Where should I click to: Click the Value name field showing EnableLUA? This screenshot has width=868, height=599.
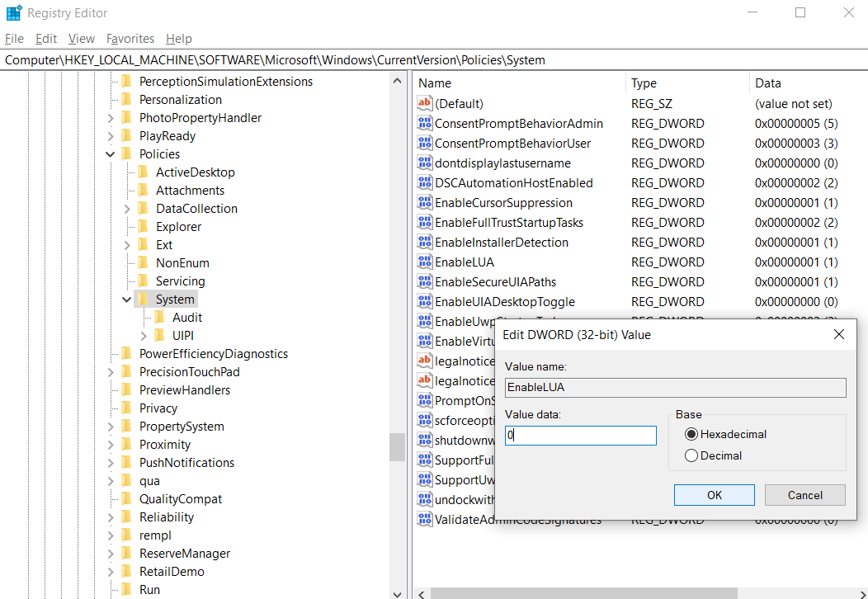click(676, 388)
